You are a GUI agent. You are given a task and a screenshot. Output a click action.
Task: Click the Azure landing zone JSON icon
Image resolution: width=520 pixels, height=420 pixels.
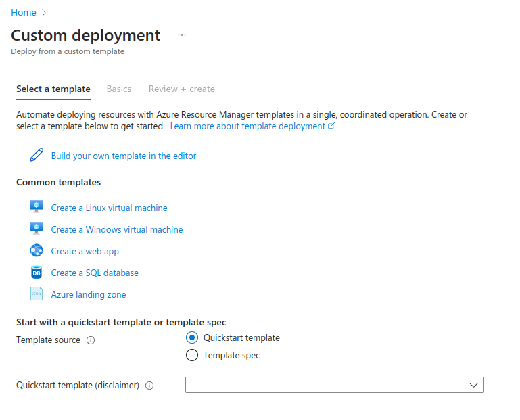tap(37, 294)
